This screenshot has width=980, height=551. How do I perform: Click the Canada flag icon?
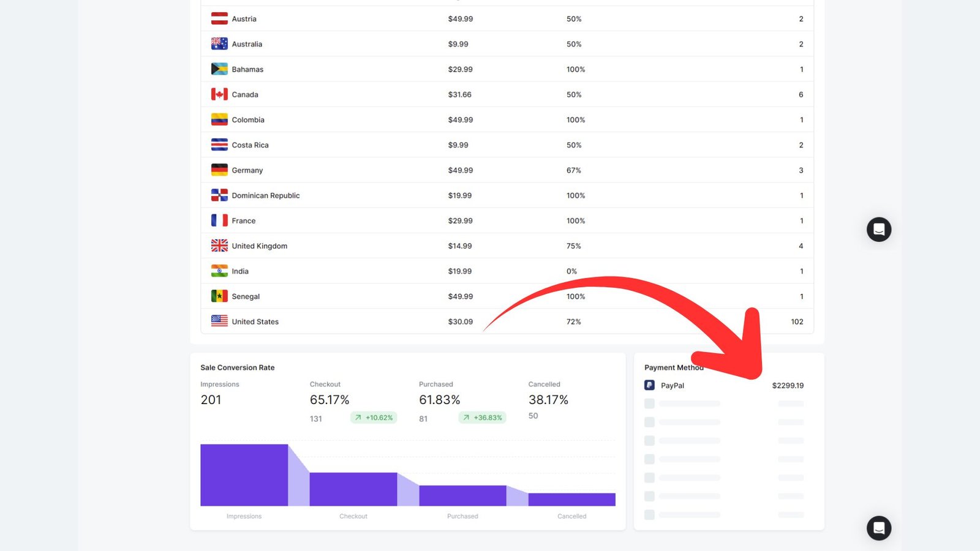(x=219, y=94)
